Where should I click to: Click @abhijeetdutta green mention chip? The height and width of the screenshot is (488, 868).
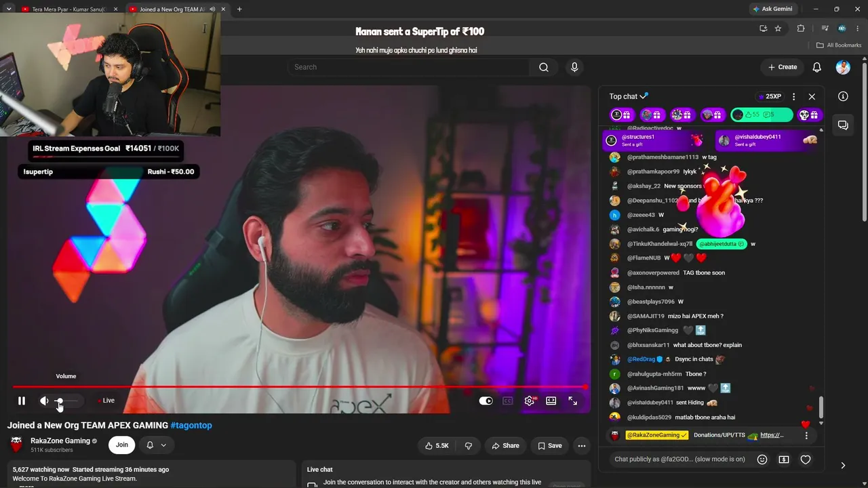[722, 244]
